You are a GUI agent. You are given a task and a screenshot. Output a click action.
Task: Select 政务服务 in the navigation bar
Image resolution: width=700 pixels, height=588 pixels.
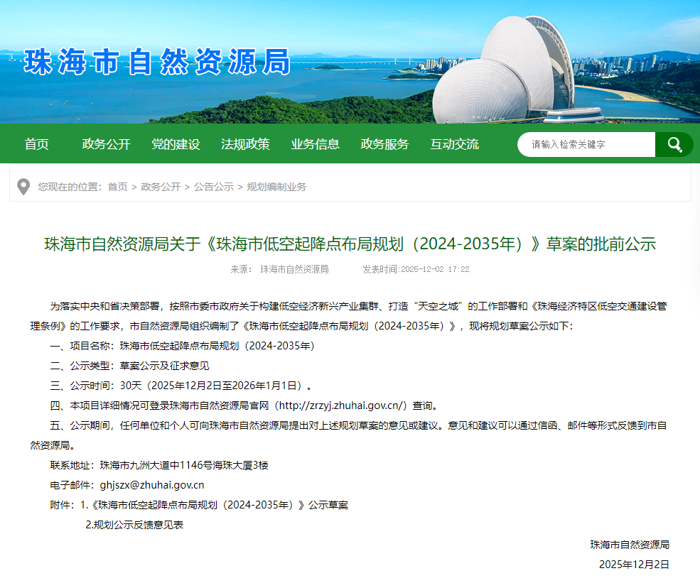384,144
